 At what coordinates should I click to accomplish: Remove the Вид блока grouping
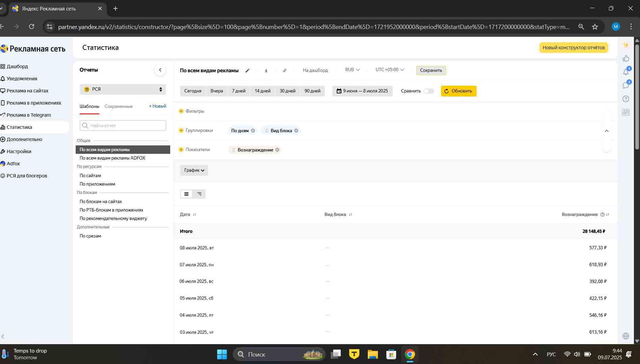point(296,131)
